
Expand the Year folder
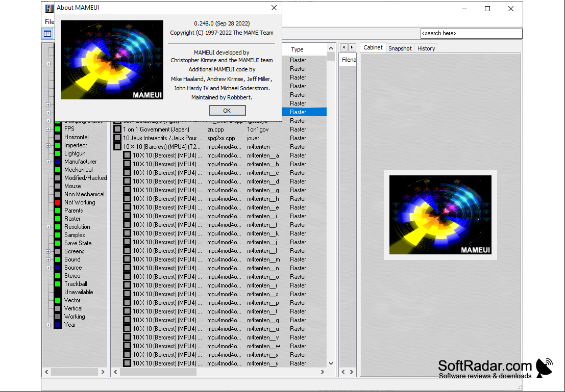pos(48,325)
